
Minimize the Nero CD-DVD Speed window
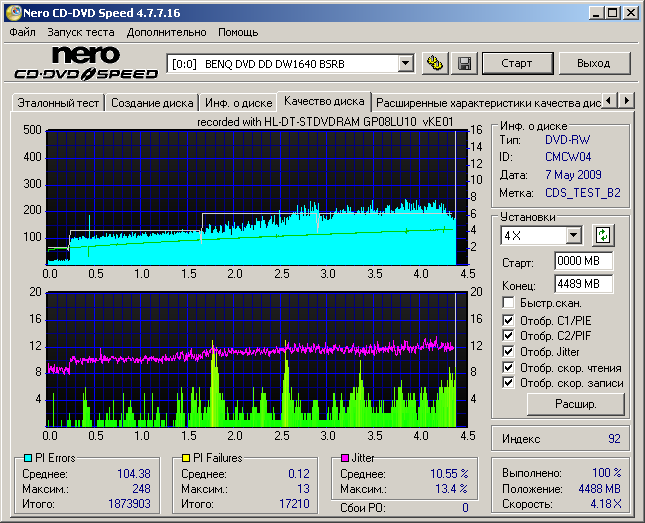596,13
